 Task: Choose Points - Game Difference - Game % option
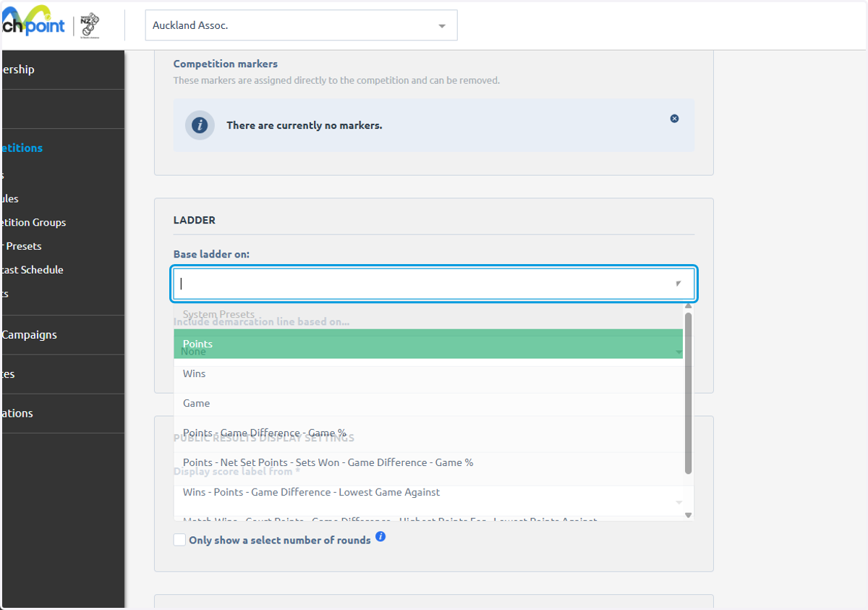(x=428, y=433)
